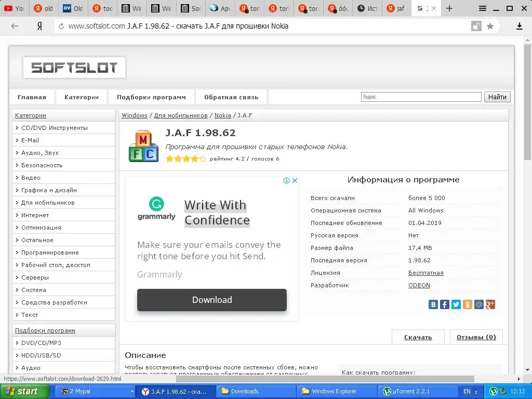Open Обратная связь menu item

231,97
